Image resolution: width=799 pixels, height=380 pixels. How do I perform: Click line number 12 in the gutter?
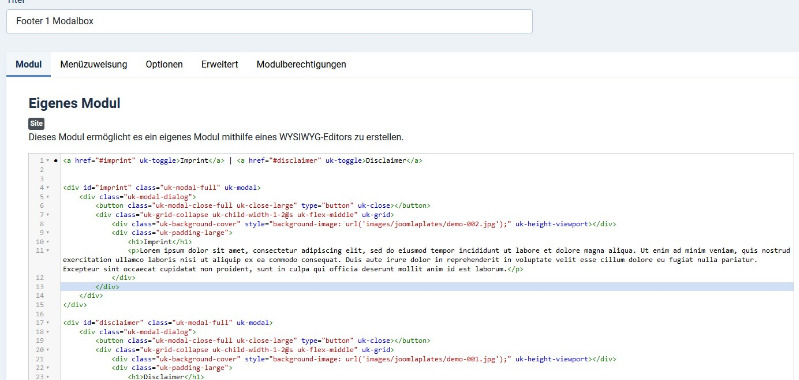(x=39, y=278)
